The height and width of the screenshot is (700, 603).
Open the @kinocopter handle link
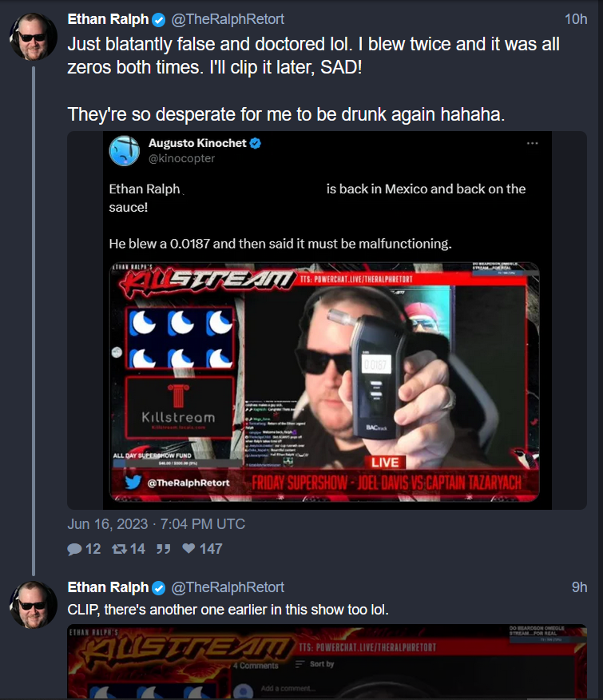(x=181, y=158)
